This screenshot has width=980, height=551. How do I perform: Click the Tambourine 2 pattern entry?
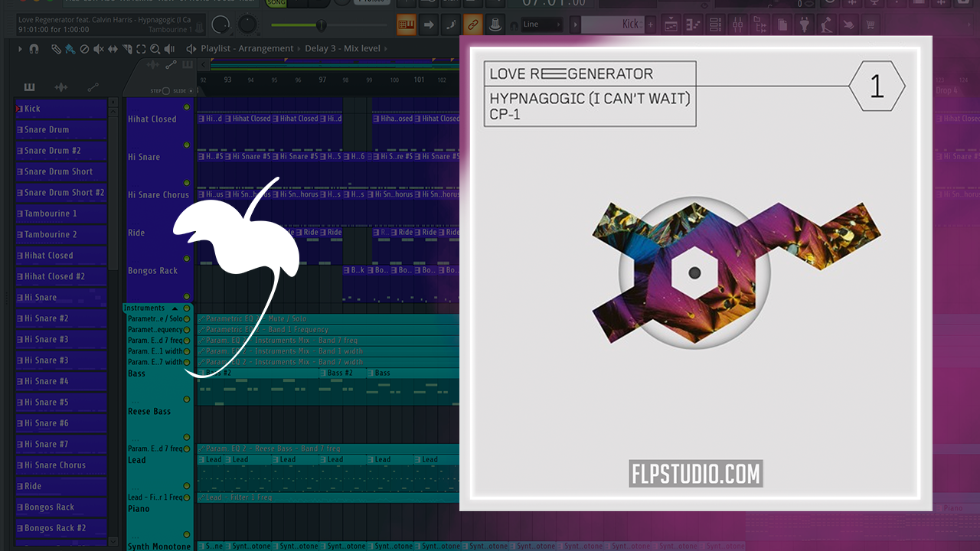click(51, 235)
